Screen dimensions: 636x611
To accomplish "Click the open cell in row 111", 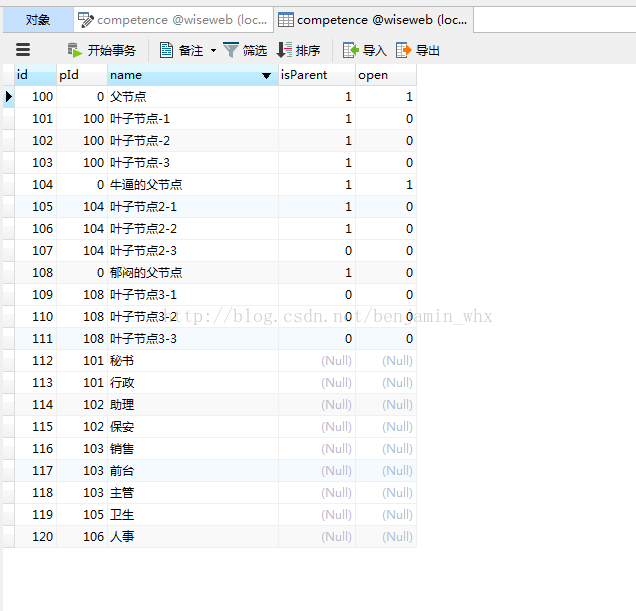I will click(386, 339).
